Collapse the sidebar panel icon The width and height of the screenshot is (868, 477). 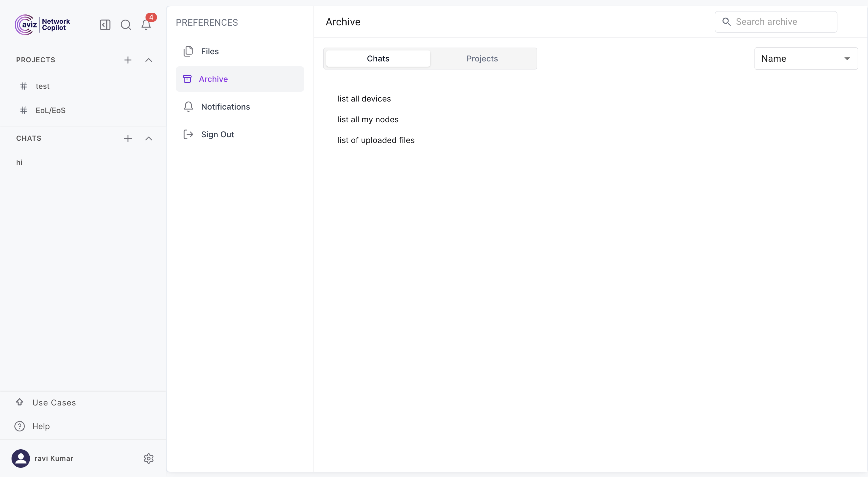[105, 25]
